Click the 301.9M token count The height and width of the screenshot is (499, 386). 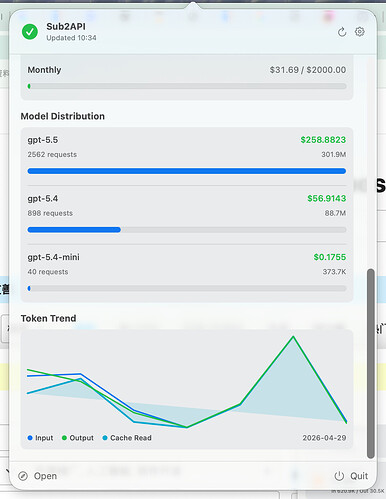click(x=333, y=154)
